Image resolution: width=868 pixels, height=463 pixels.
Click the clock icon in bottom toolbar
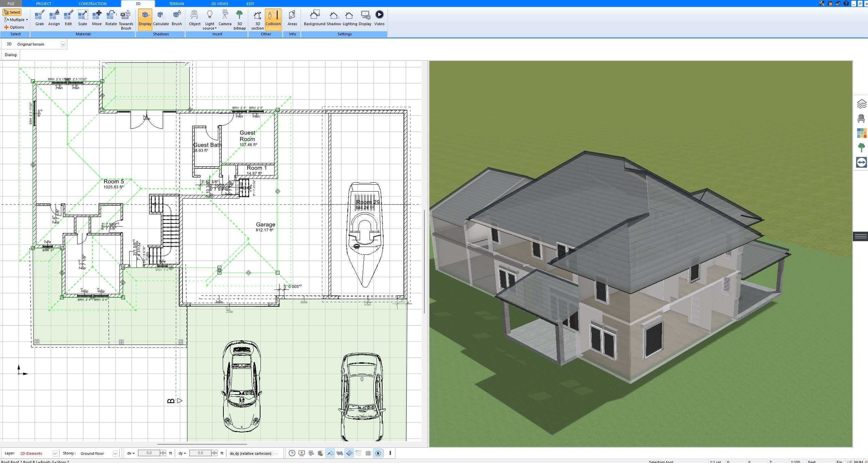coord(292,453)
